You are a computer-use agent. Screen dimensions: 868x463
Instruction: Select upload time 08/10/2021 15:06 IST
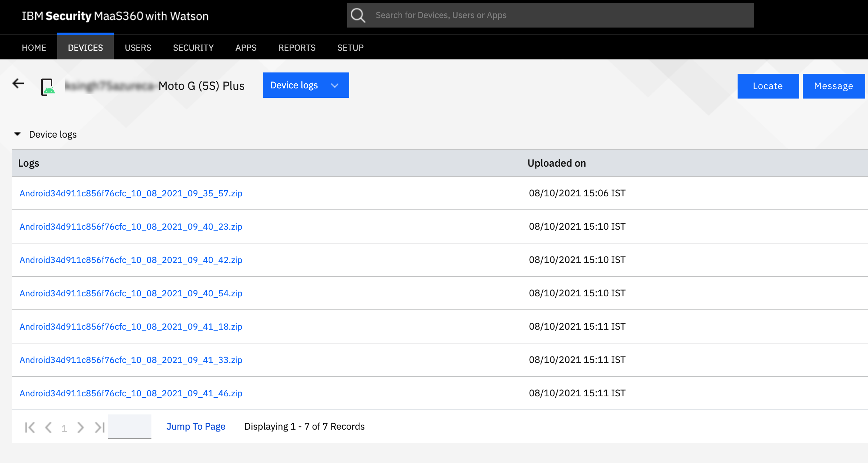pos(577,193)
